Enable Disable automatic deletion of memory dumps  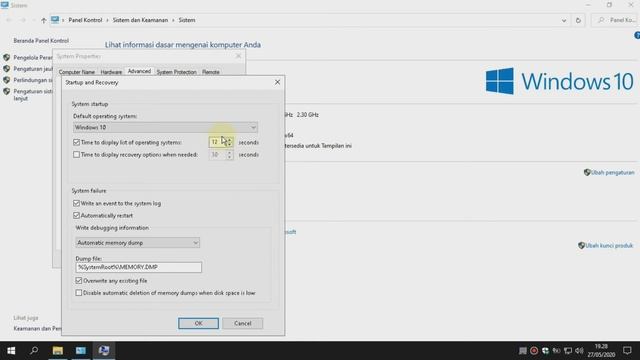[x=79, y=293]
